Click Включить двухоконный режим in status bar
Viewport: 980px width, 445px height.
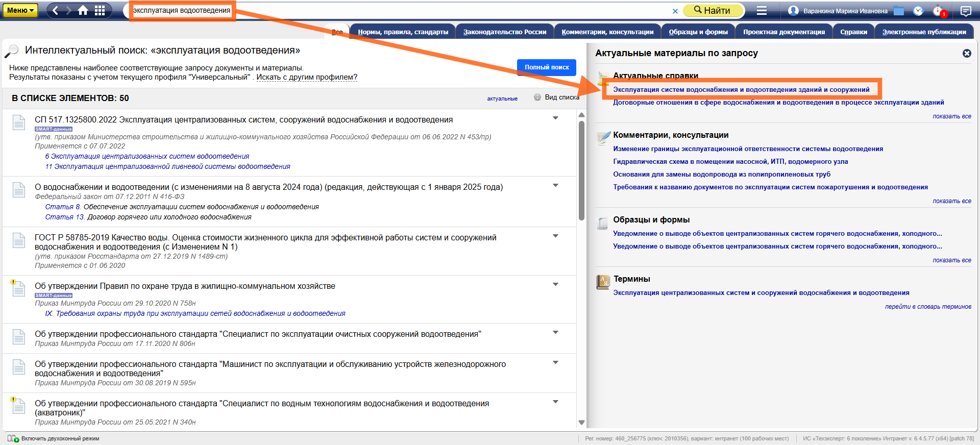click(x=54, y=438)
